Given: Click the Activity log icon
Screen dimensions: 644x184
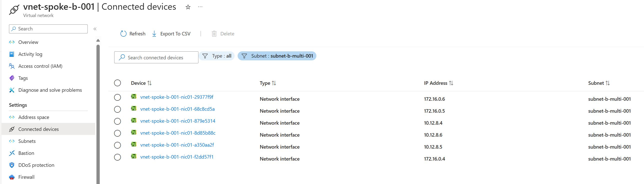Looking at the screenshot, I should point(12,54).
